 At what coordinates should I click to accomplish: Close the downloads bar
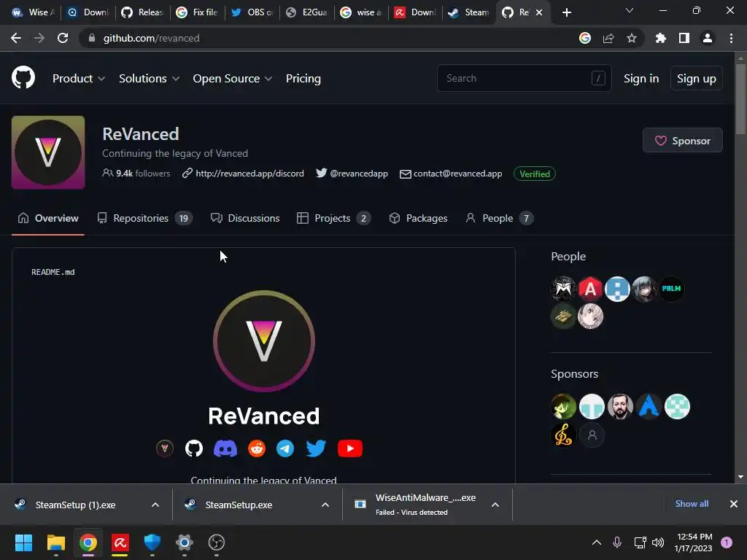pyautogui.click(x=734, y=504)
